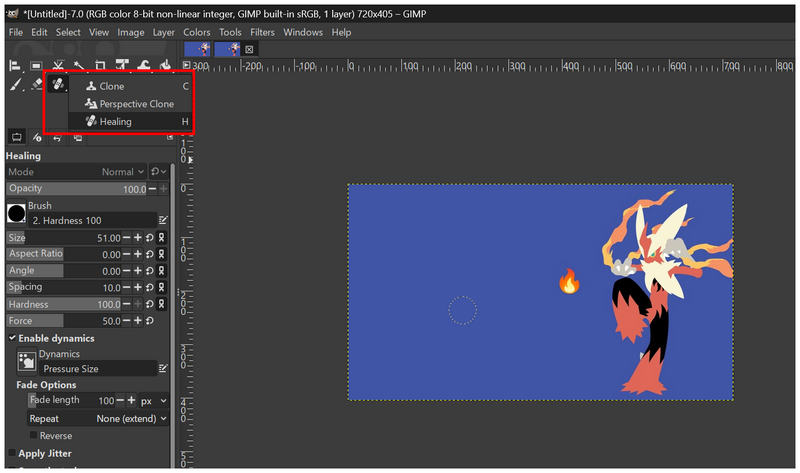Increase brush Size with the plus button
This screenshot has height=473, width=800.
point(138,238)
